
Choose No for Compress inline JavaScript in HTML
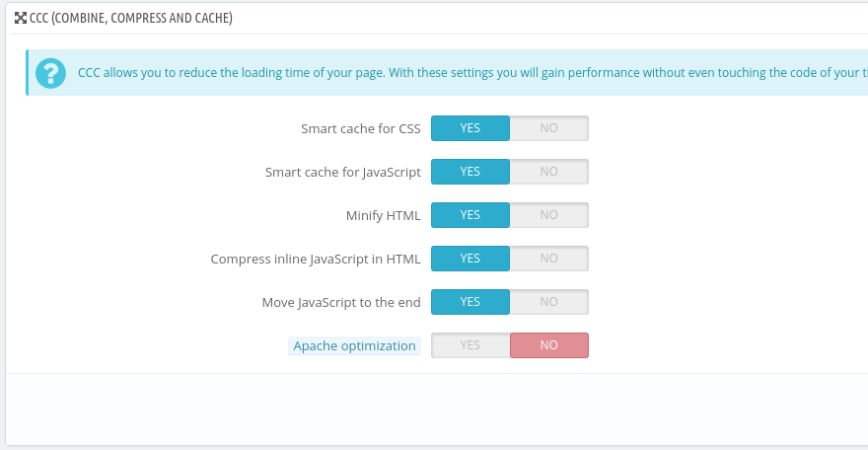[548, 259]
